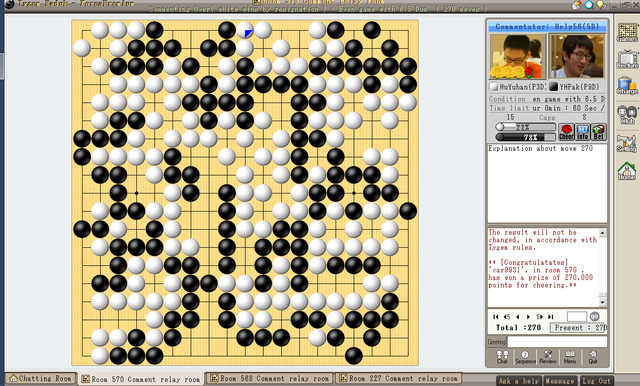
Task: Open the Chat icon
Action: tap(502, 357)
